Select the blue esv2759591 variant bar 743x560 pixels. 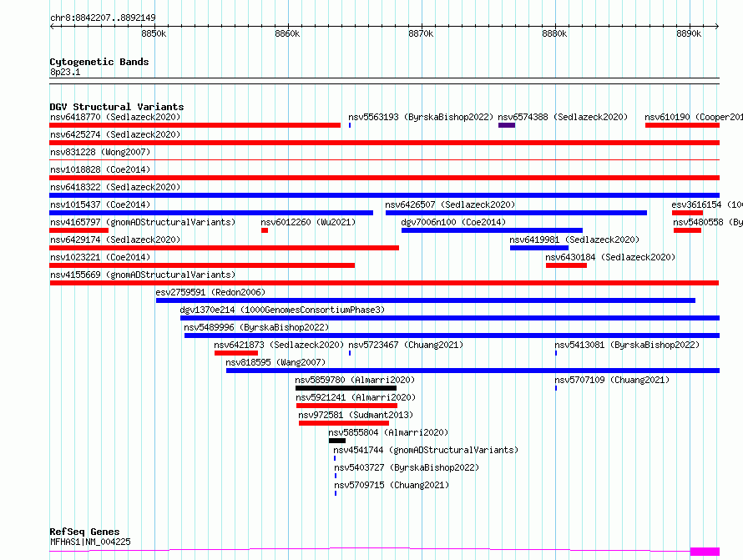(x=426, y=300)
